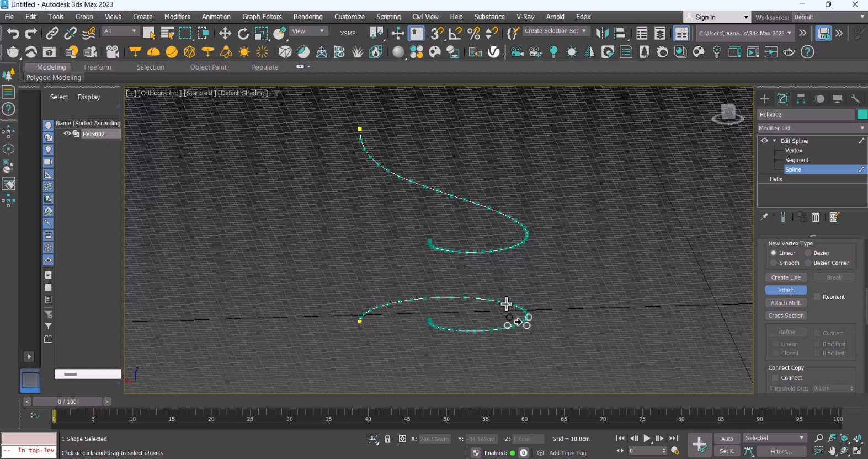Click the Undo arrow icon
Screen dimensions: 868x459
[x=12, y=34]
